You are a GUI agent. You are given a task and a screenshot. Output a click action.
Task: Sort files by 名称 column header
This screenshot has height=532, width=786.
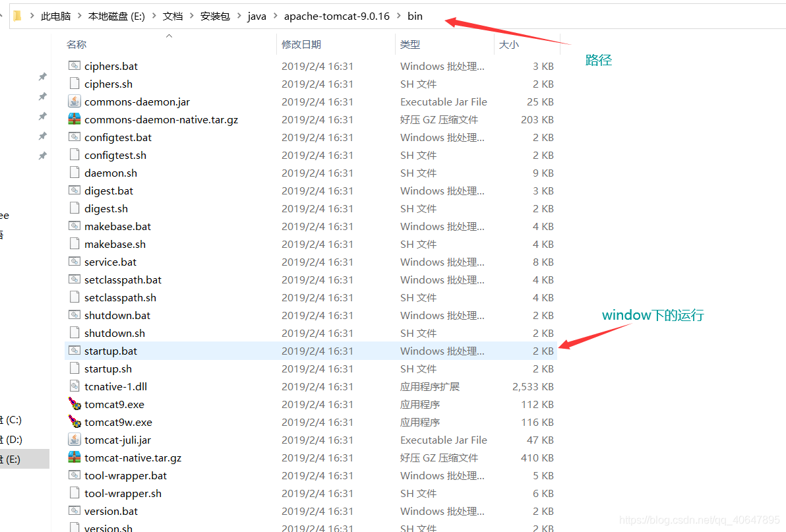(x=76, y=45)
